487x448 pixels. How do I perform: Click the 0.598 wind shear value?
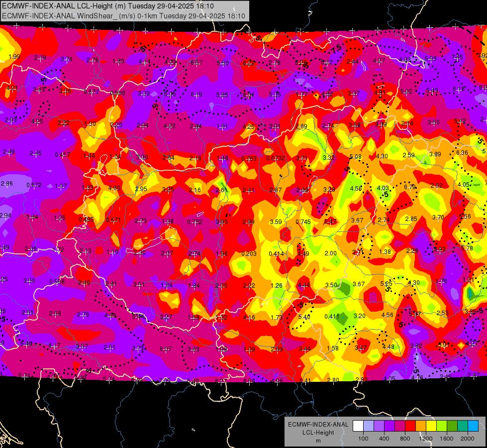pyautogui.click(x=57, y=282)
